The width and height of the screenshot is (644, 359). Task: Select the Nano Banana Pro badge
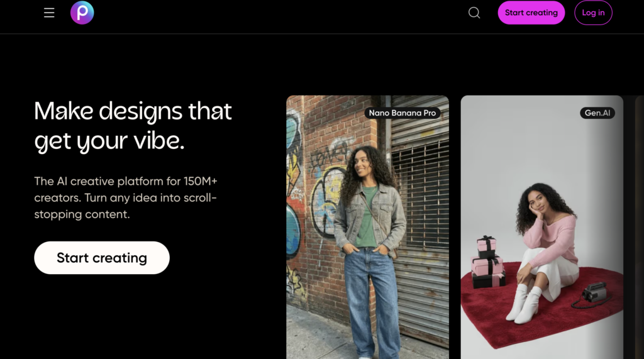click(402, 113)
